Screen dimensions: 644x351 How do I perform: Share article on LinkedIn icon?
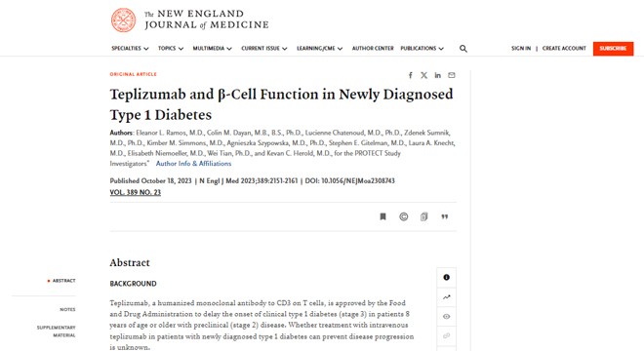tap(438, 75)
